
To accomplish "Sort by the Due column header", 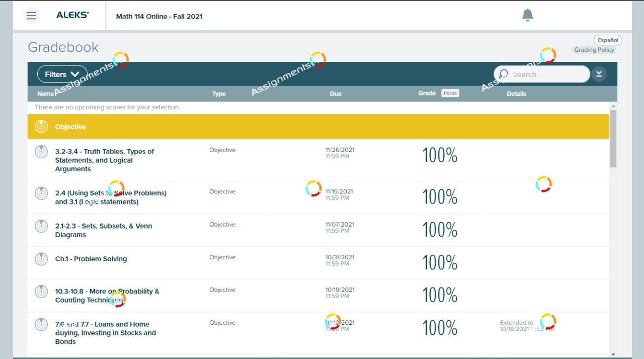I will (336, 94).
